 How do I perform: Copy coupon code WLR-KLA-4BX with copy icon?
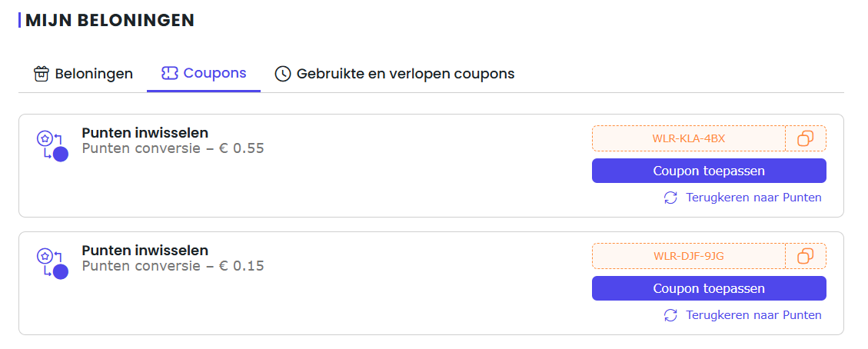pos(806,138)
